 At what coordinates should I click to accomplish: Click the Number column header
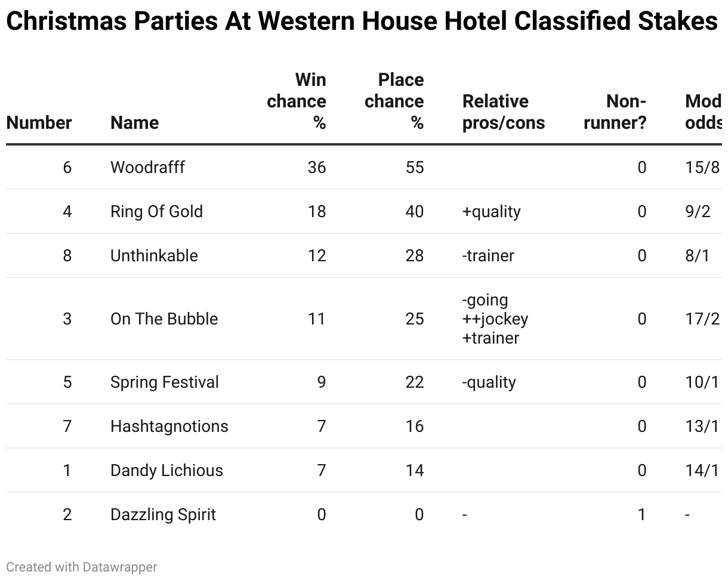click(x=39, y=123)
